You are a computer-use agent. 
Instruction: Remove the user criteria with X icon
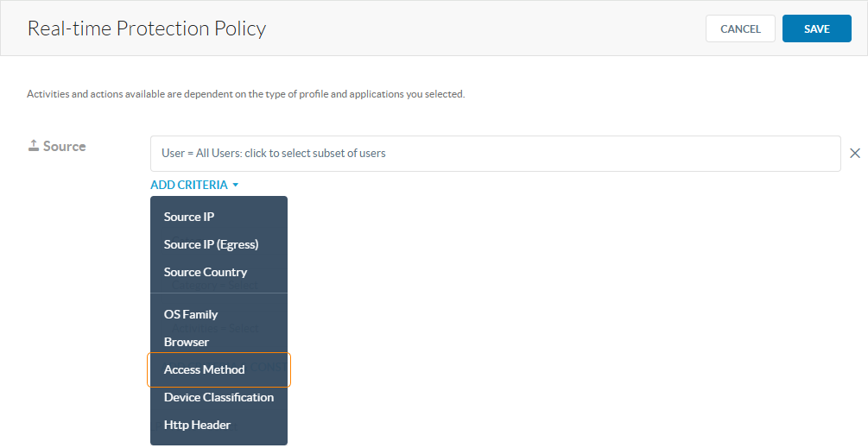click(x=854, y=154)
